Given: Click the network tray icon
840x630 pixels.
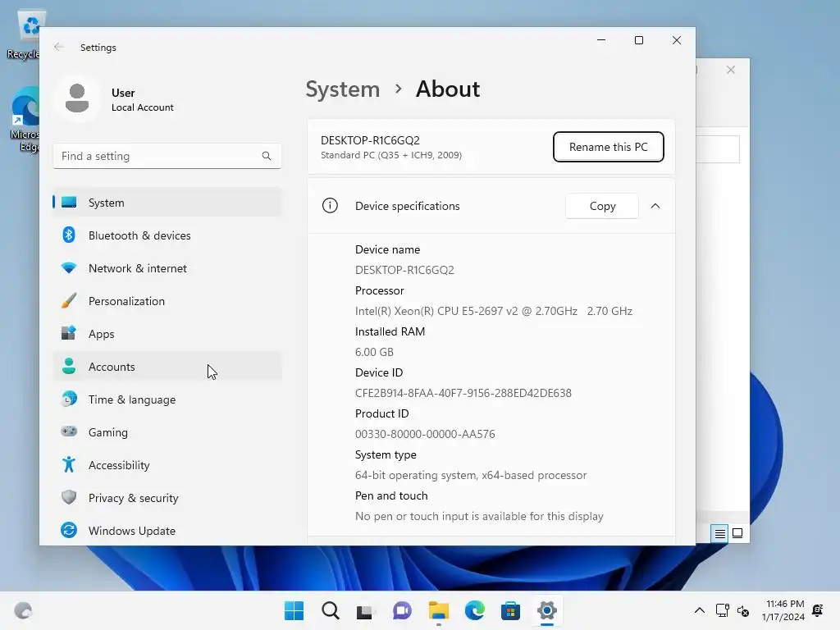Looking at the screenshot, I should (x=722, y=610).
